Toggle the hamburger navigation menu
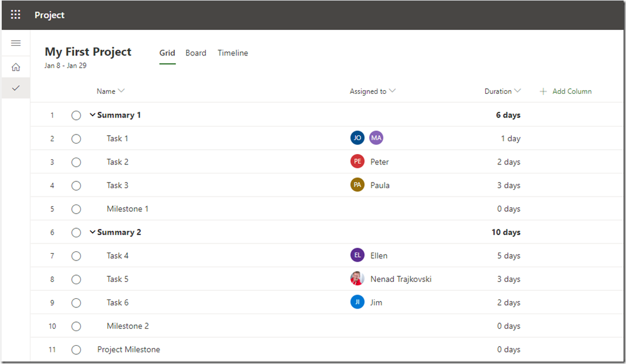 click(x=16, y=43)
